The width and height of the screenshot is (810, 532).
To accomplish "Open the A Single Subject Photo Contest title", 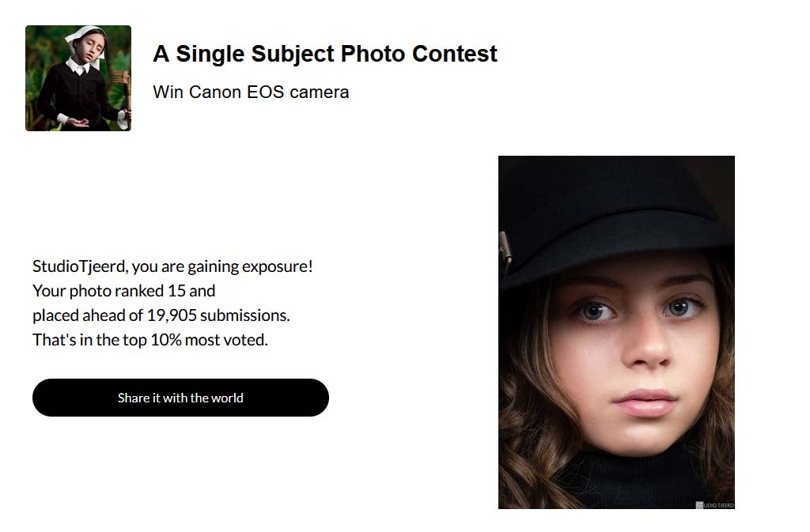I will [325, 54].
